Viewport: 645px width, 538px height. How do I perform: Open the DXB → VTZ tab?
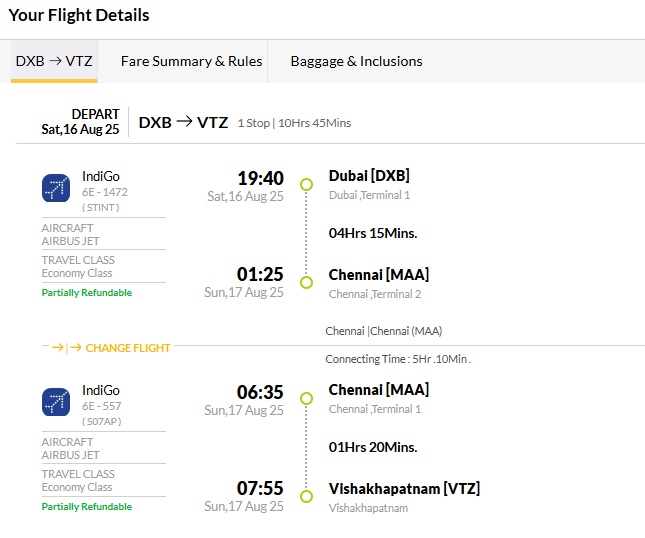point(54,61)
